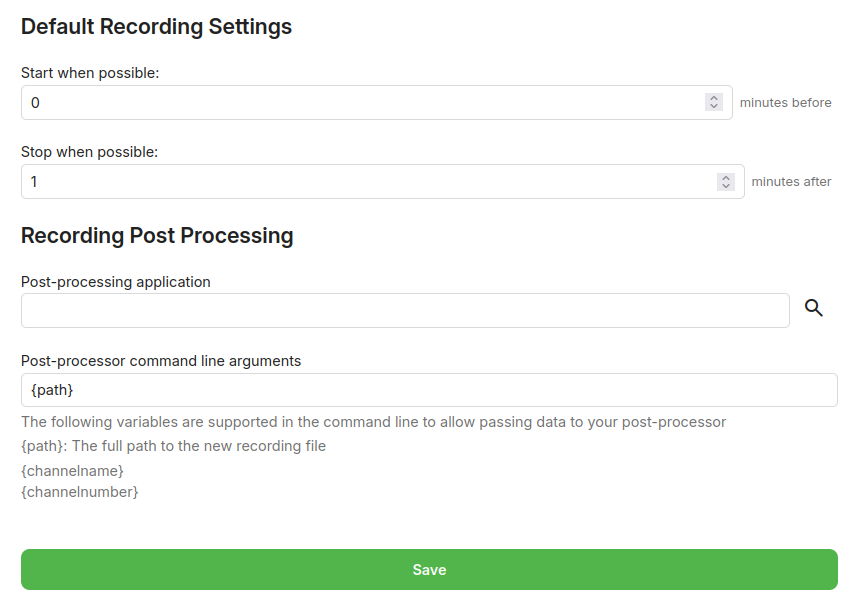Increment the 'Start when possible' minutes value

tap(713, 97)
